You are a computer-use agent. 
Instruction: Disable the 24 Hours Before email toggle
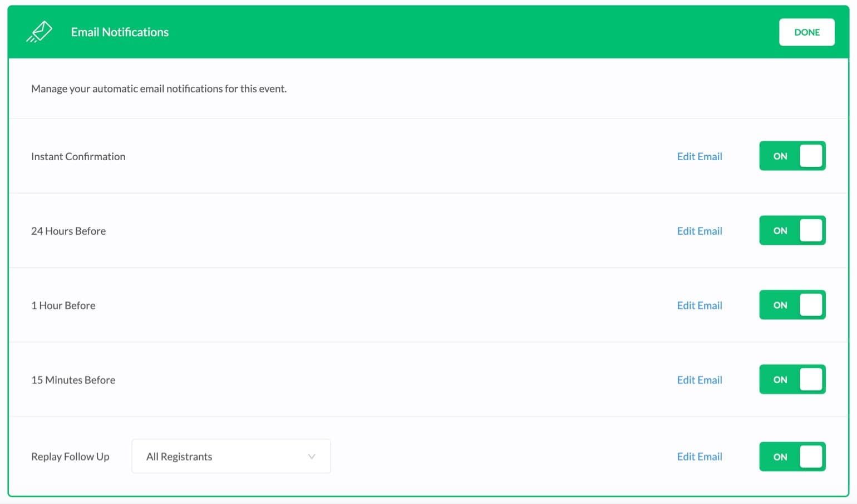(792, 230)
